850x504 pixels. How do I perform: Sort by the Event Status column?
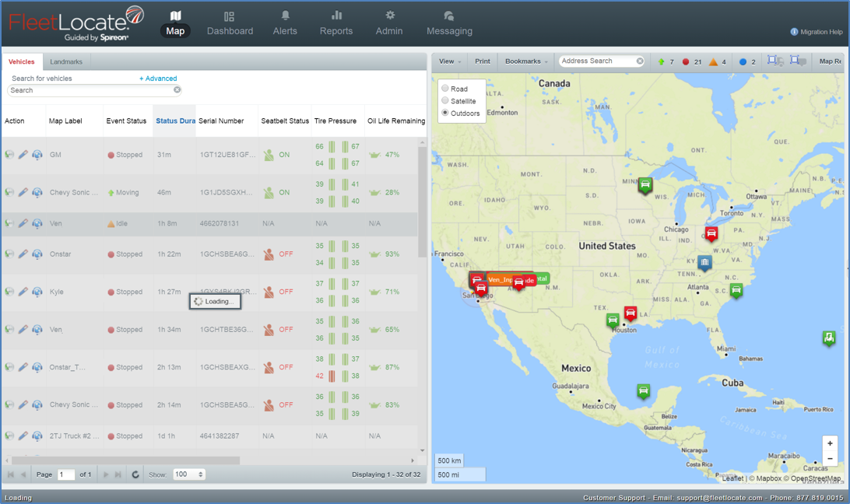(x=126, y=121)
